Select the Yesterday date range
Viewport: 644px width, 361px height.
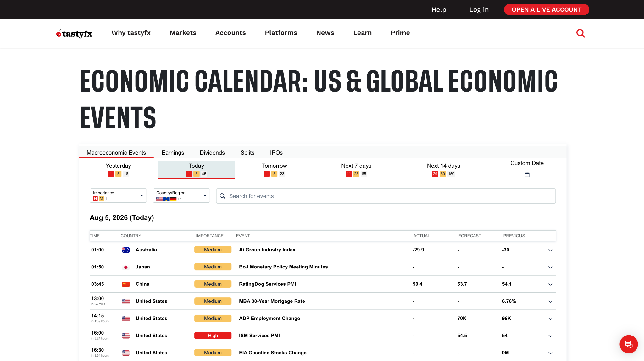coord(118,170)
